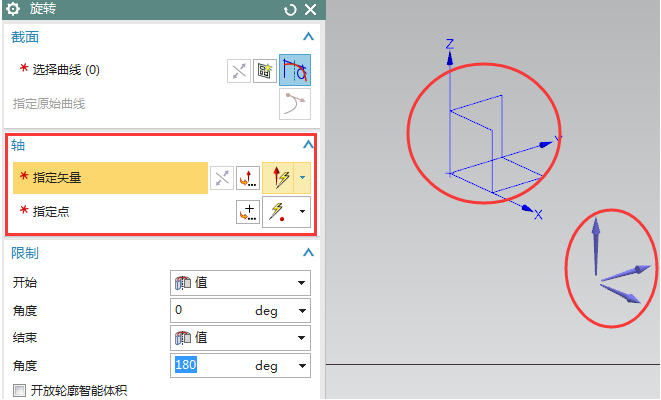
Task: Click the sketch section icon in 选择曲线 row
Action: point(266,70)
